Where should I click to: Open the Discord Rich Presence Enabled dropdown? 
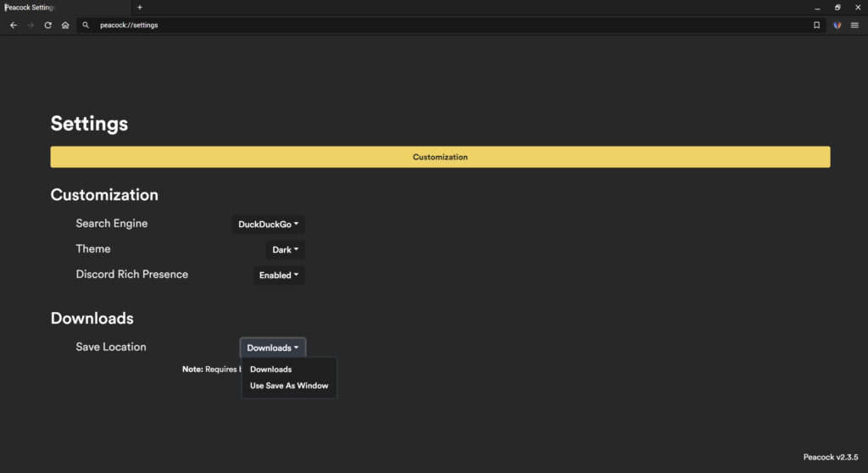278,275
